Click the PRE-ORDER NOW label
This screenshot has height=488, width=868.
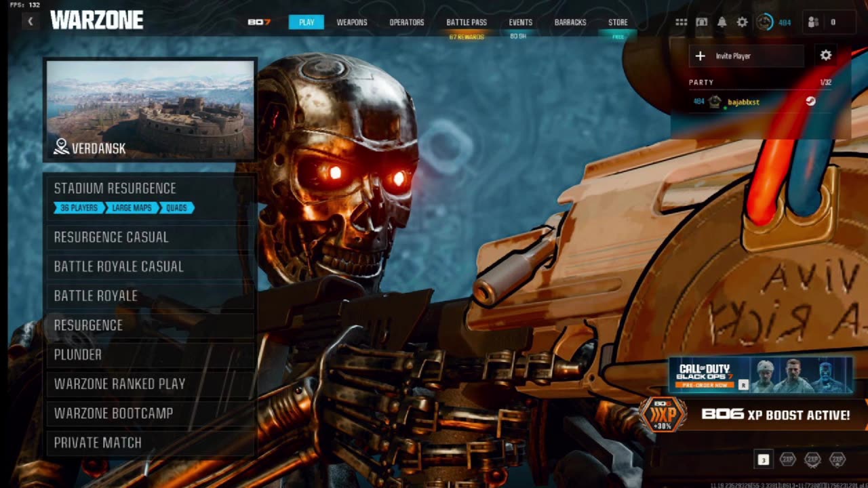[705, 385]
